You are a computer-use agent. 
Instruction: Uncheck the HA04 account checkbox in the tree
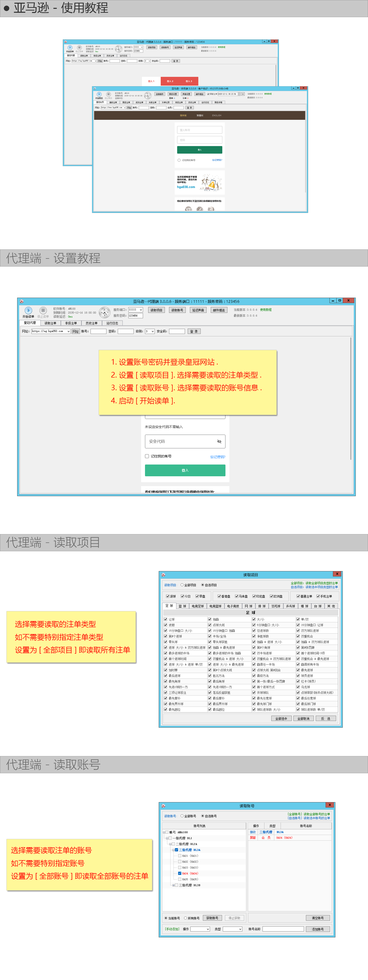point(179,873)
